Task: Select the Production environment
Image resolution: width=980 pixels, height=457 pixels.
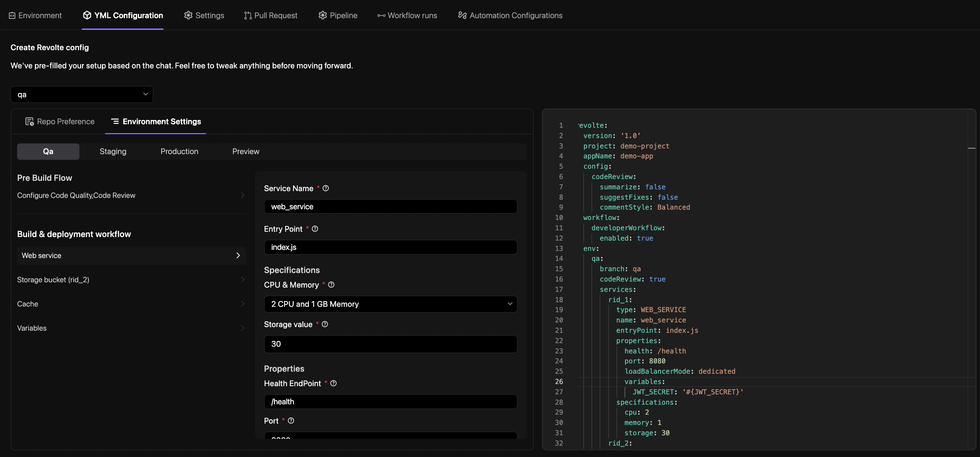Action: click(179, 151)
